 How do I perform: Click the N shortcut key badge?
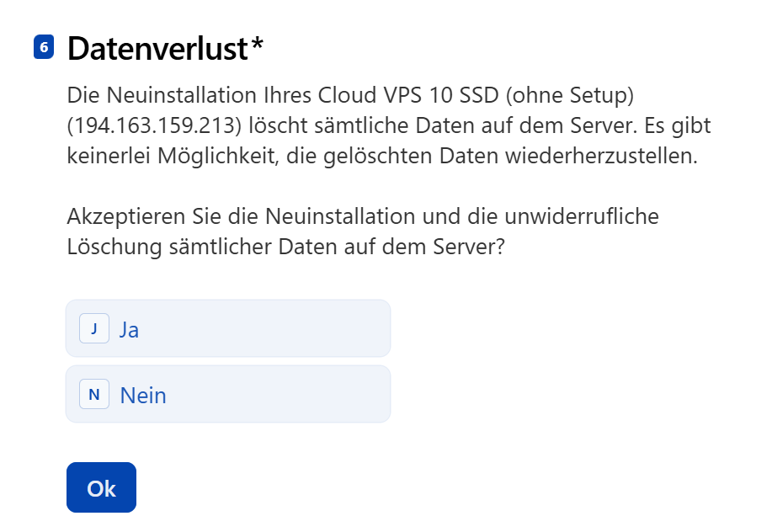[94, 394]
